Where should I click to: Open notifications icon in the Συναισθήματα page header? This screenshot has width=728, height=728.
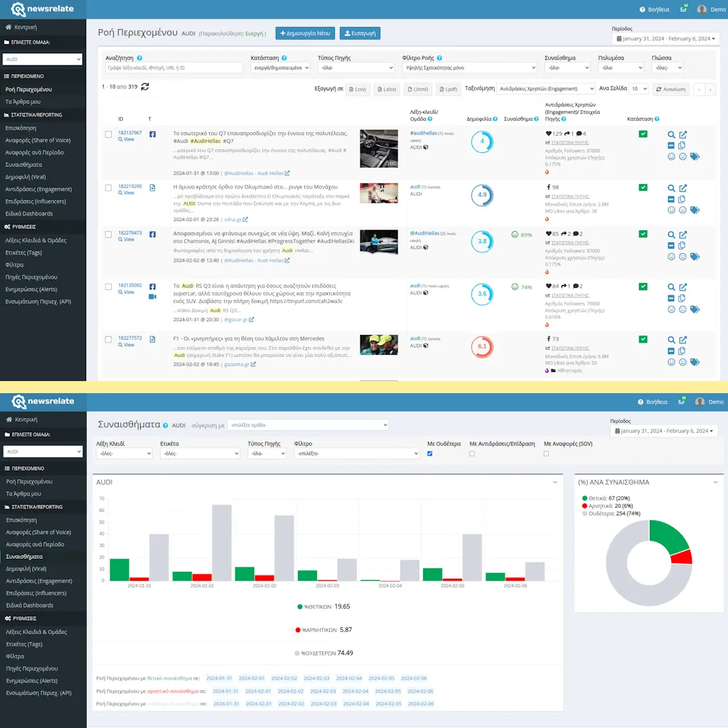click(682, 402)
